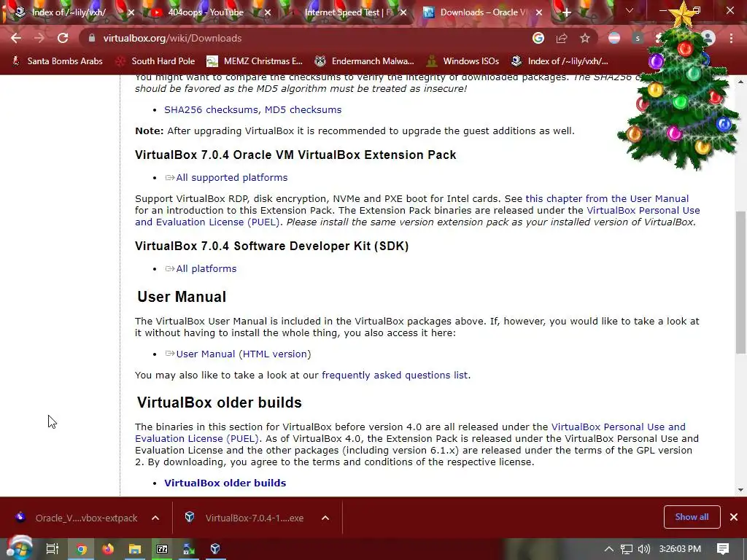The width and height of the screenshot is (747, 560).
Task: Click the Google icon in the address bar
Action: [538, 38]
